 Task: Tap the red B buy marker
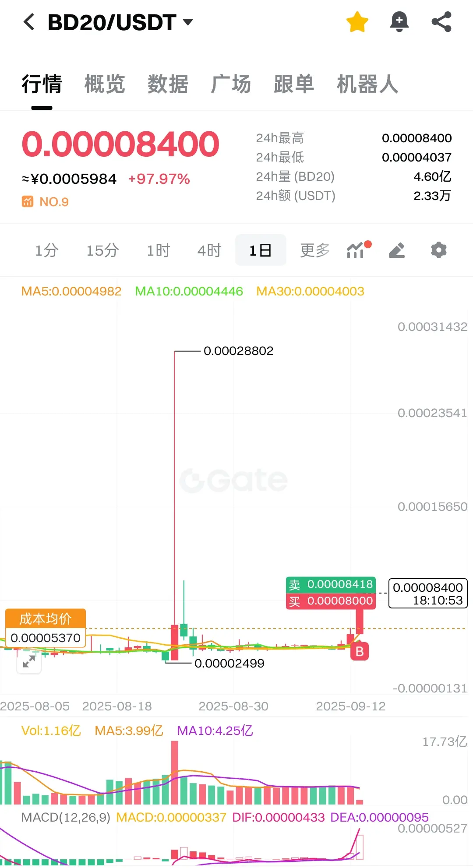(360, 651)
